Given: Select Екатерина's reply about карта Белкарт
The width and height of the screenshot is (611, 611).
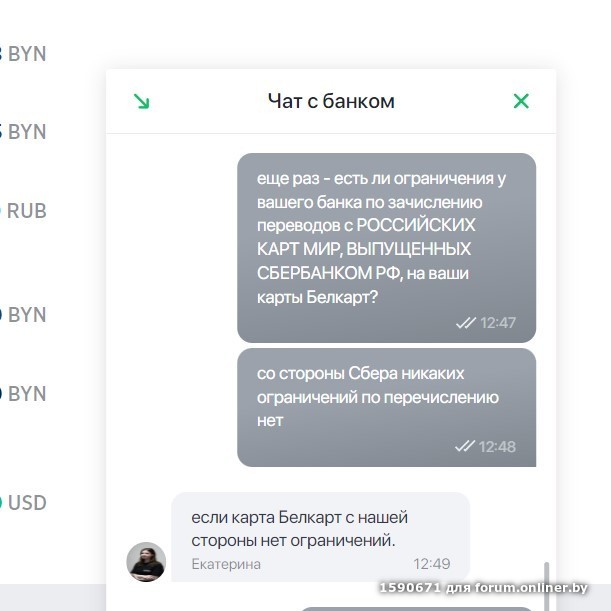Looking at the screenshot, I should (320, 537).
